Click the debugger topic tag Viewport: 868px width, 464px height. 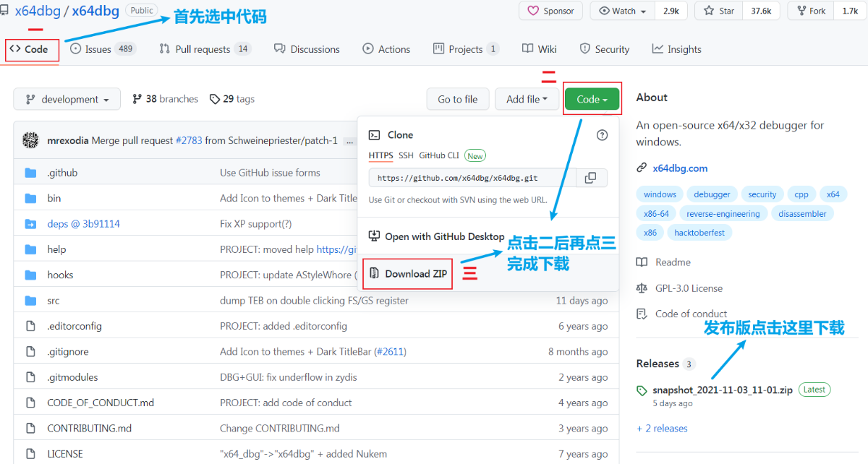(712, 194)
